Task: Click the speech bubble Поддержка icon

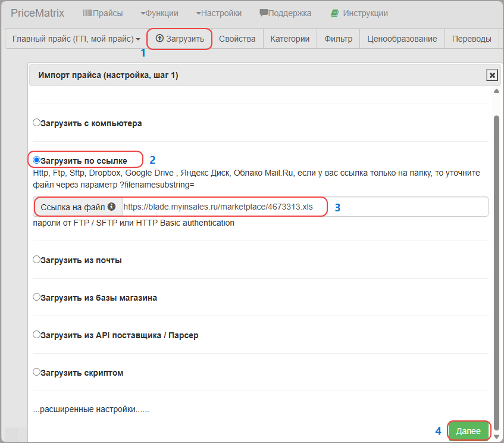Action: pyautogui.click(x=264, y=13)
